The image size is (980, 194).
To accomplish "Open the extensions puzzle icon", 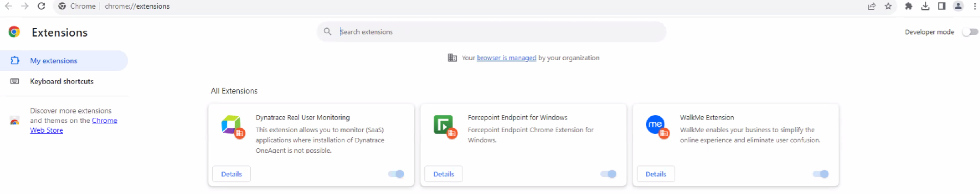I will click(x=908, y=6).
